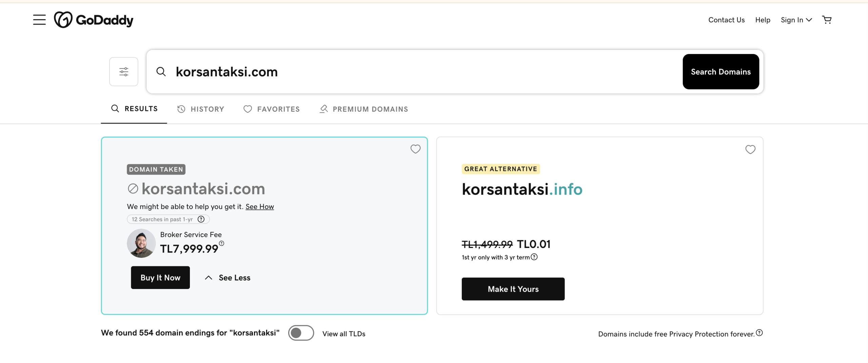Click help icon next to searches count

[x=201, y=219]
